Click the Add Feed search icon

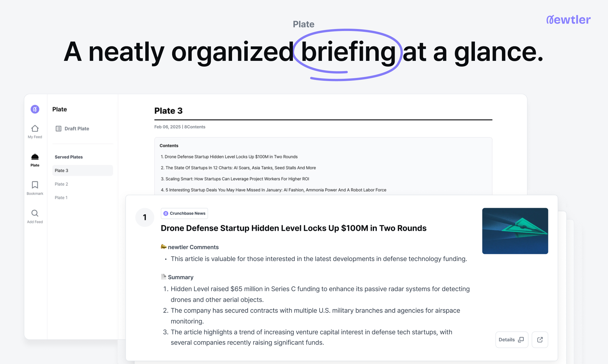point(35,213)
